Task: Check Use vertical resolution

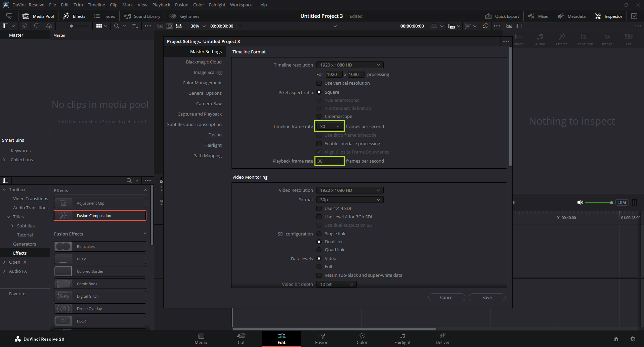Action: (x=319, y=83)
